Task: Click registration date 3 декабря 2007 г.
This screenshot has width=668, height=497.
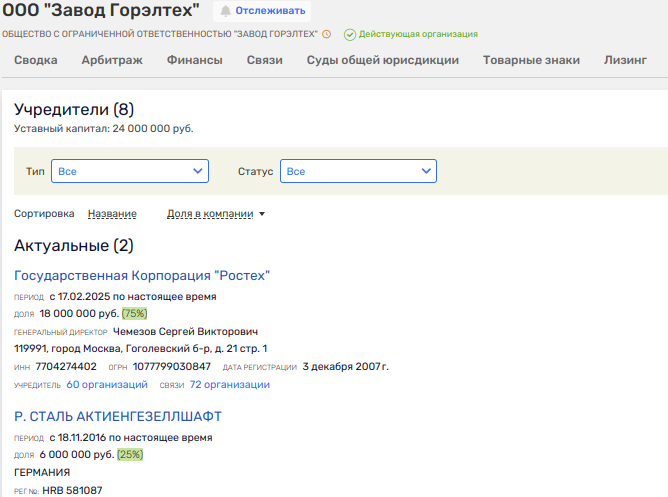Action: point(346,367)
